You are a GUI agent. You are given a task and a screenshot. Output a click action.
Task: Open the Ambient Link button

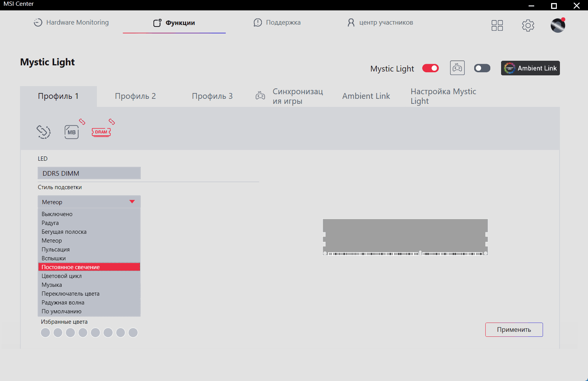(x=530, y=68)
